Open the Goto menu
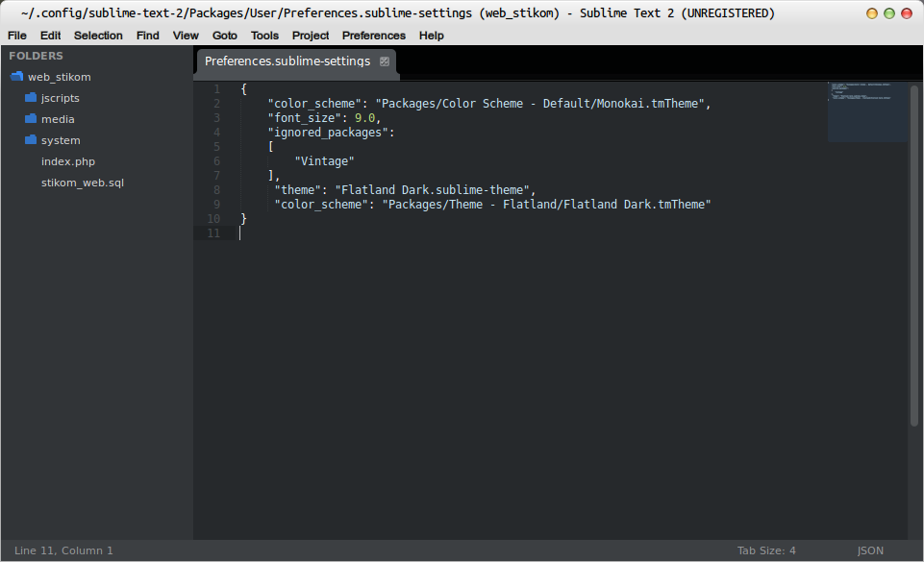This screenshot has height=562, width=924. point(224,36)
